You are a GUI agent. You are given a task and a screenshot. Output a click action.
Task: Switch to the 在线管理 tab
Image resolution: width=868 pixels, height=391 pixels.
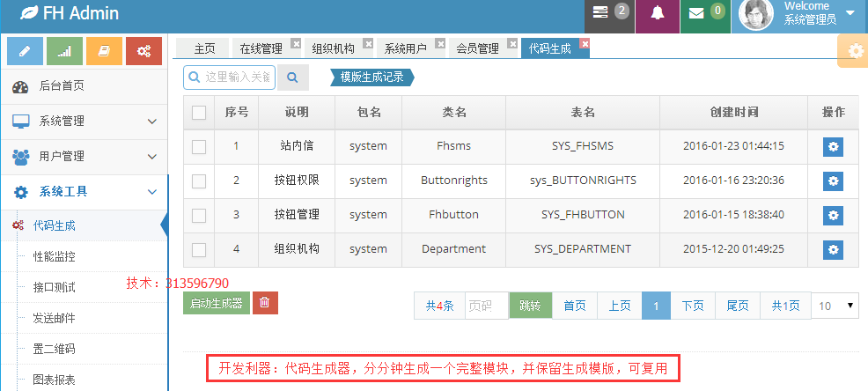click(x=261, y=49)
